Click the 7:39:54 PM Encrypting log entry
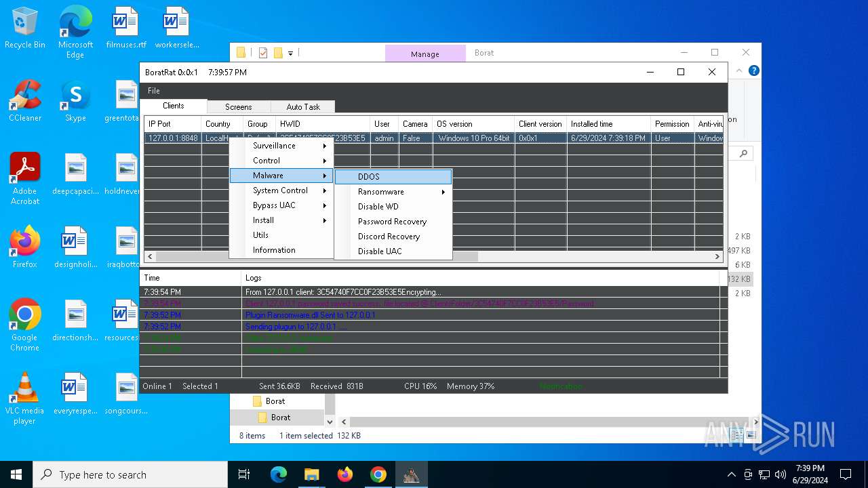868x488 pixels. pyautogui.click(x=430, y=292)
